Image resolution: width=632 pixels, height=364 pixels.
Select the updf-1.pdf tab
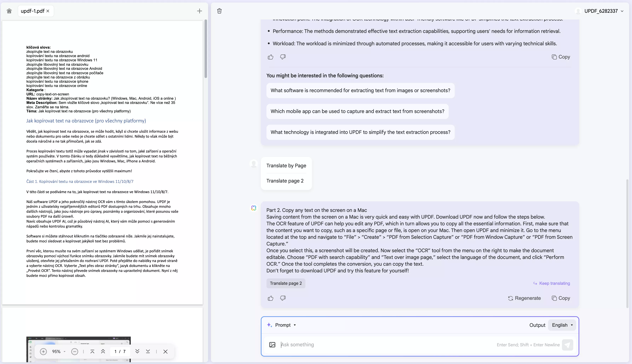point(33,11)
